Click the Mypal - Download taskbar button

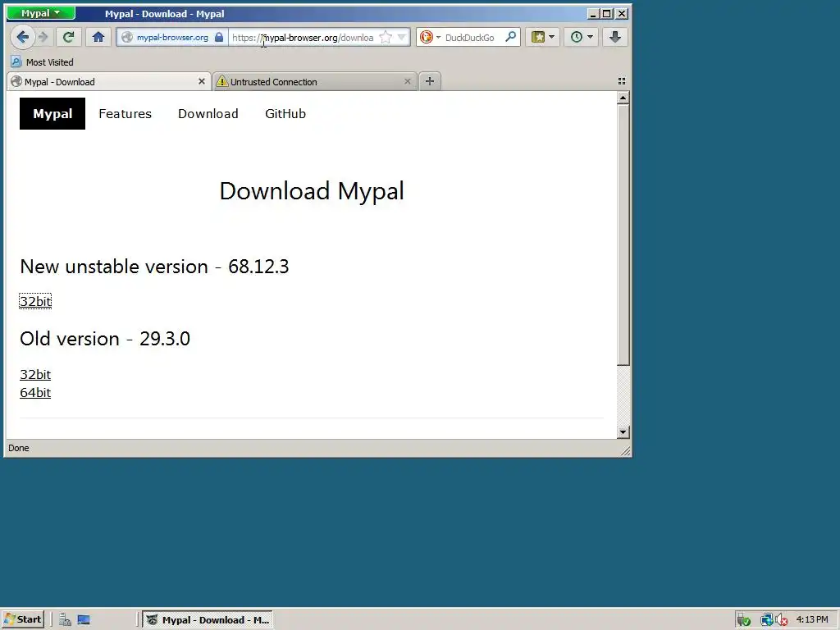point(208,620)
